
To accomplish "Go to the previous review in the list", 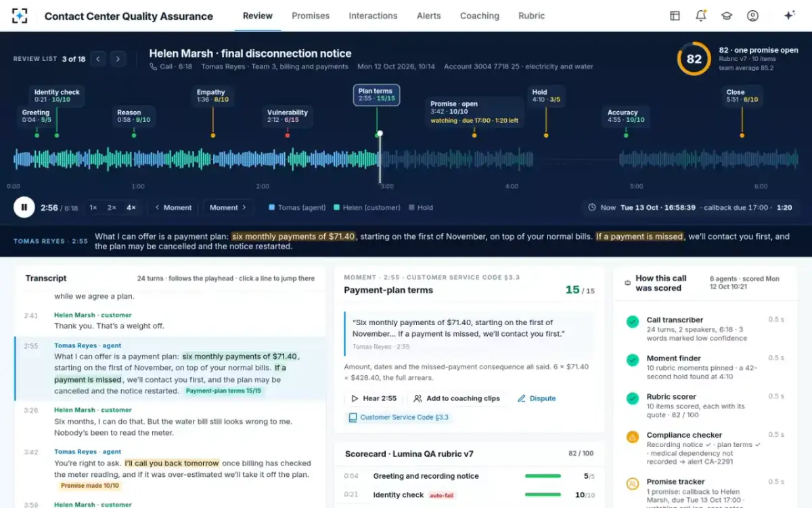I will (x=99, y=59).
